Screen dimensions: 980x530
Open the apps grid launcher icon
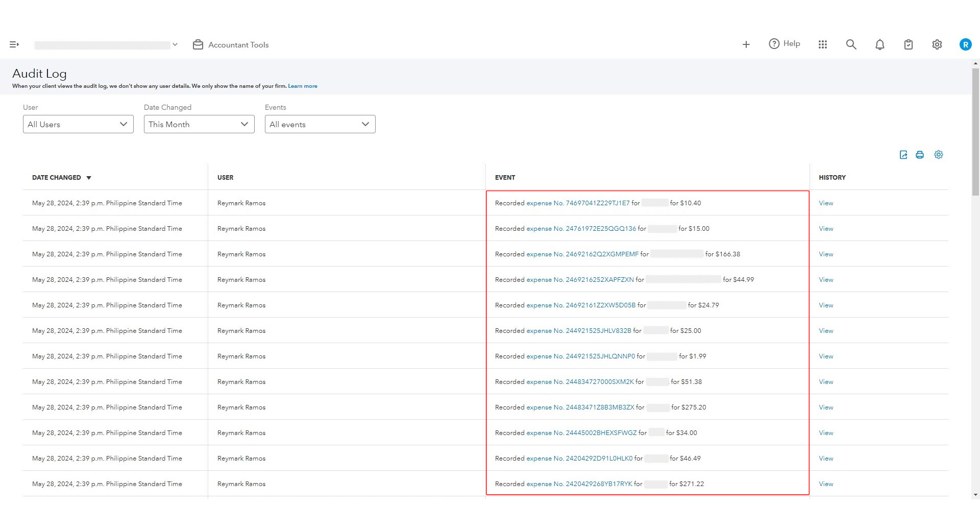[822, 45]
